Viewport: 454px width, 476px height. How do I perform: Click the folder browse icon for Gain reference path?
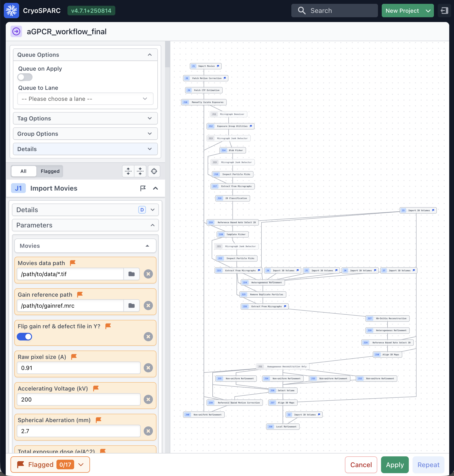coord(131,306)
